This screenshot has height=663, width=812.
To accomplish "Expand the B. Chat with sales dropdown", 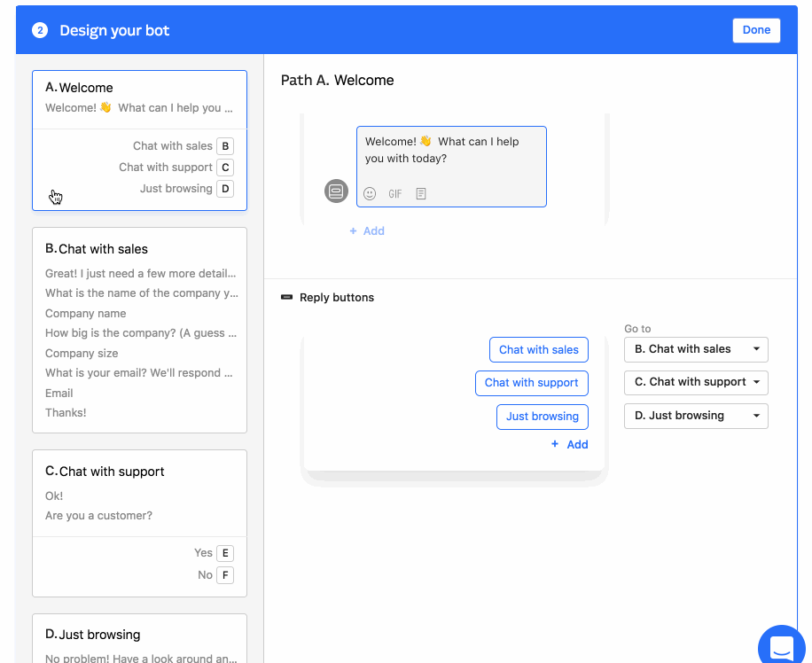I will [x=696, y=349].
